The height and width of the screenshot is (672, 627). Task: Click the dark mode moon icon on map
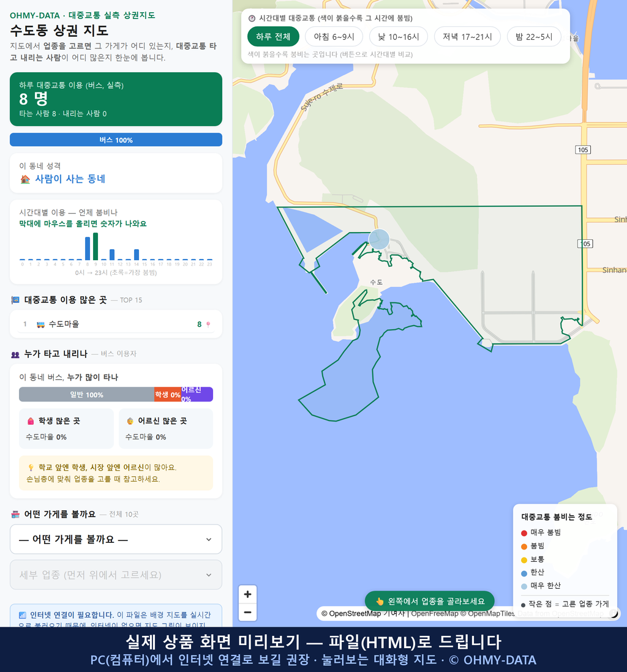coord(614,614)
